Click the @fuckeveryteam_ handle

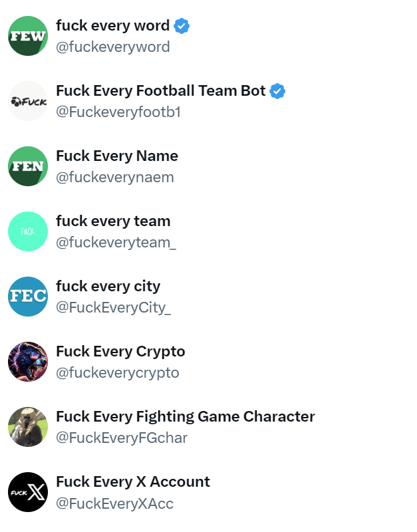pyautogui.click(x=116, y=243)
